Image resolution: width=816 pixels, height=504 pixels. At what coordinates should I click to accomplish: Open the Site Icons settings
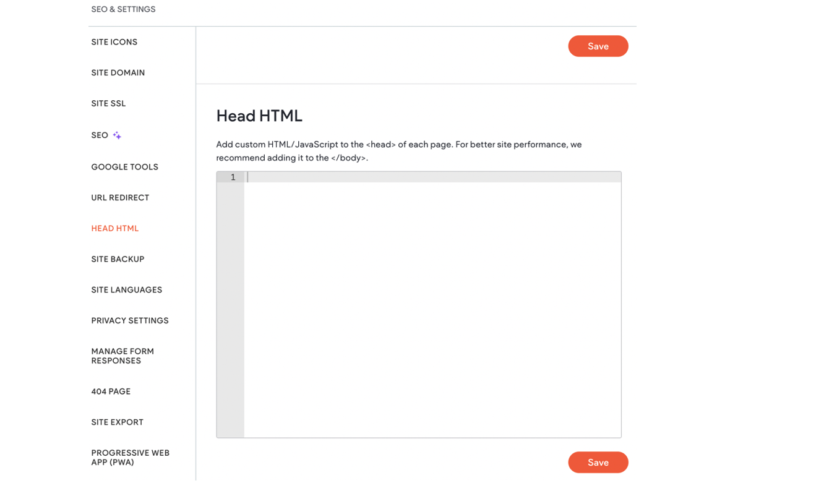(114, 42)
